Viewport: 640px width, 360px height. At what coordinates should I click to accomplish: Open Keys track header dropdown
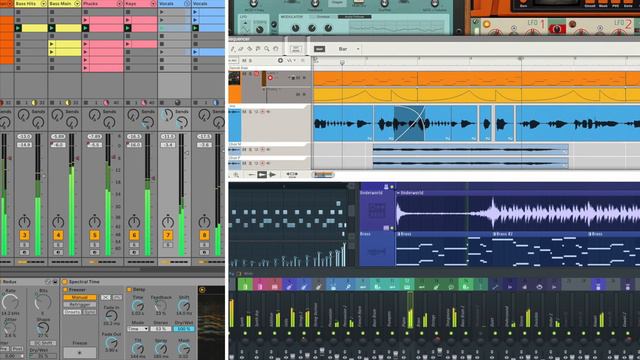point(153,4)
